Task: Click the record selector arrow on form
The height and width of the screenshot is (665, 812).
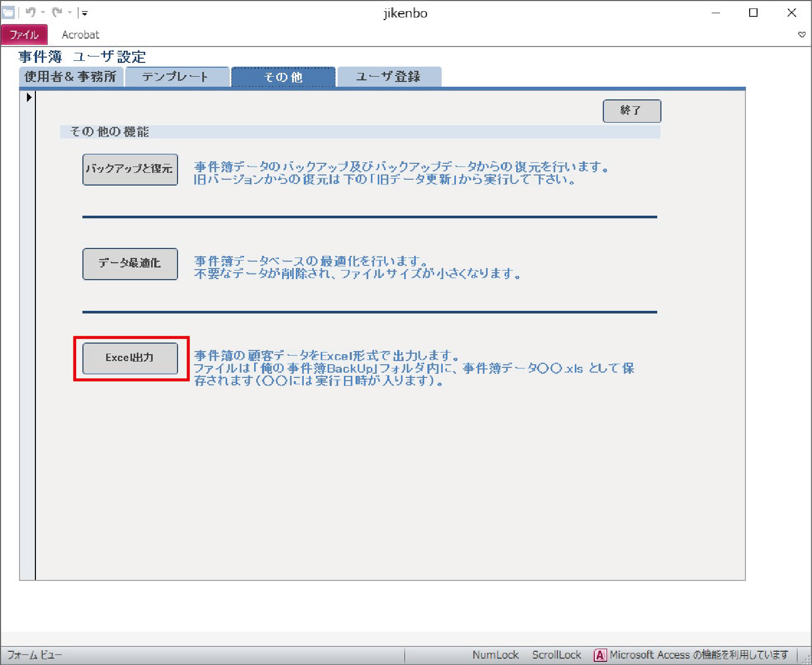Action: pyautogui.click(x=29, y=97)
